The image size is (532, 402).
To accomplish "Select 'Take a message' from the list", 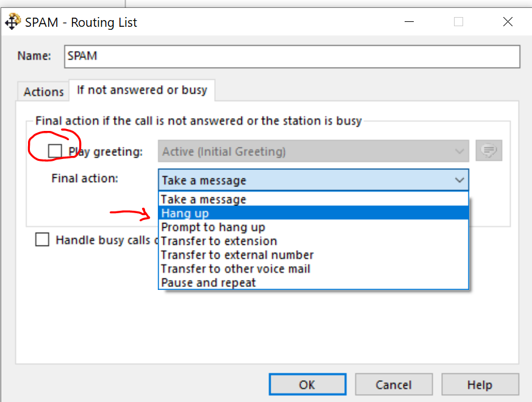I will [x=204, y=199].
